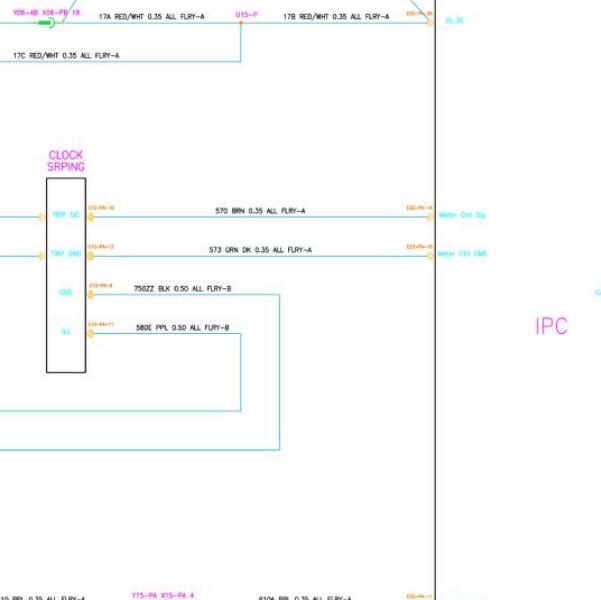Click clock spring pin terminal of 580E PPL wire
This screenshot has height=600, width=601.
(x=90, y=334)
